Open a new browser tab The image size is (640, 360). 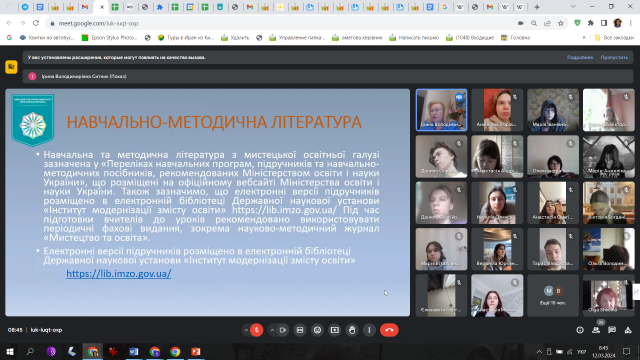click(537, 7)
